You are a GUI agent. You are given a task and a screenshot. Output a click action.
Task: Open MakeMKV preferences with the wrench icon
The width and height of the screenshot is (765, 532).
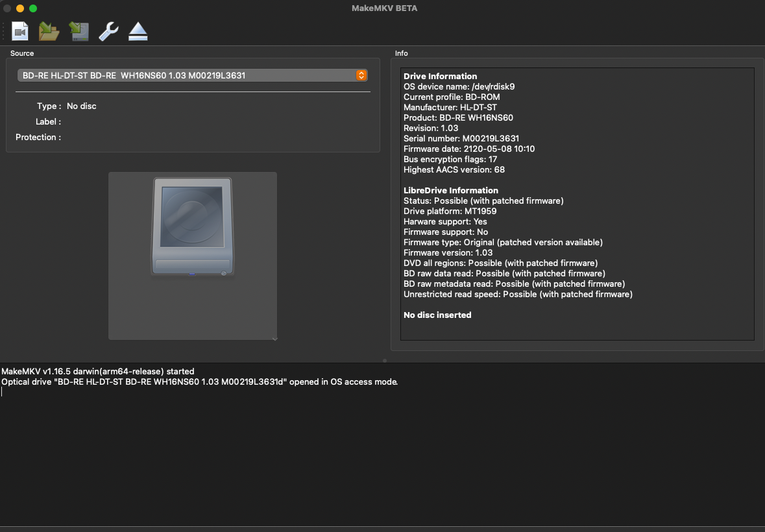tap(108, 30)
